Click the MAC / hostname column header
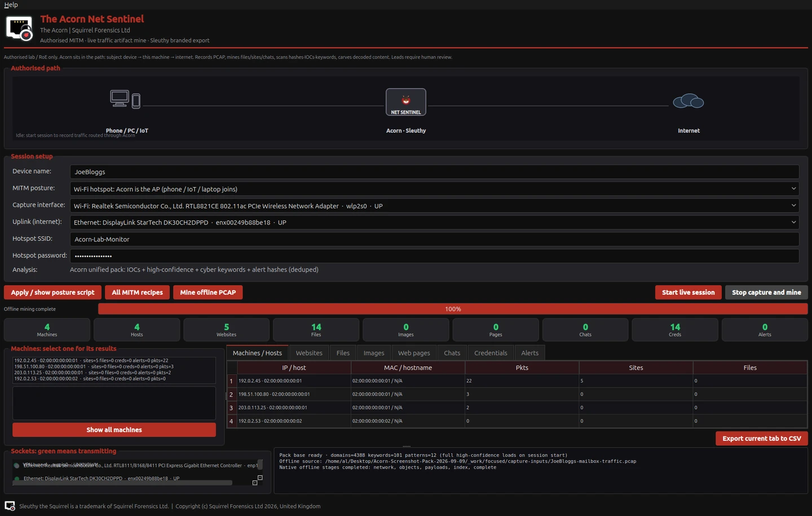The height and width of the screenshot is (516, 812). pos(408,368)
